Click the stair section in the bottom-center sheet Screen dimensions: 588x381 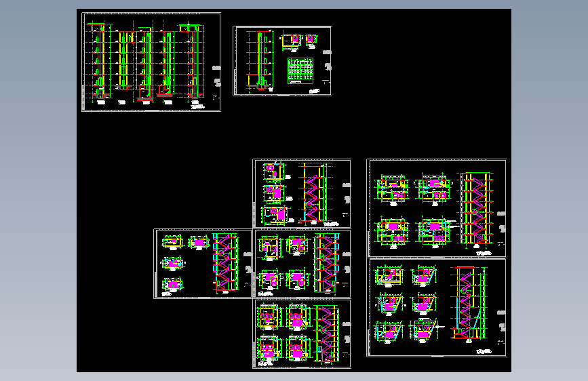pos(327,334)
